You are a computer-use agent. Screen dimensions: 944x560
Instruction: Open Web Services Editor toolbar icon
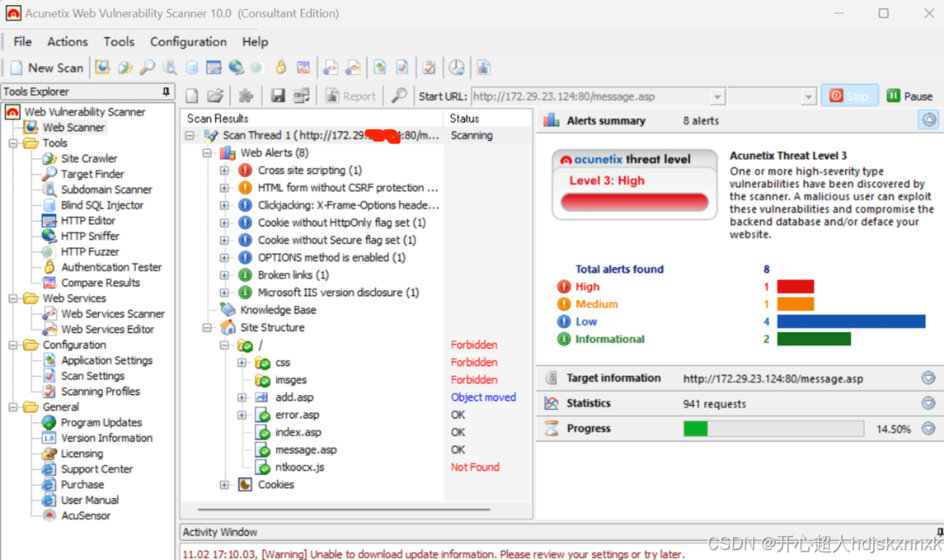pos(353,67)
